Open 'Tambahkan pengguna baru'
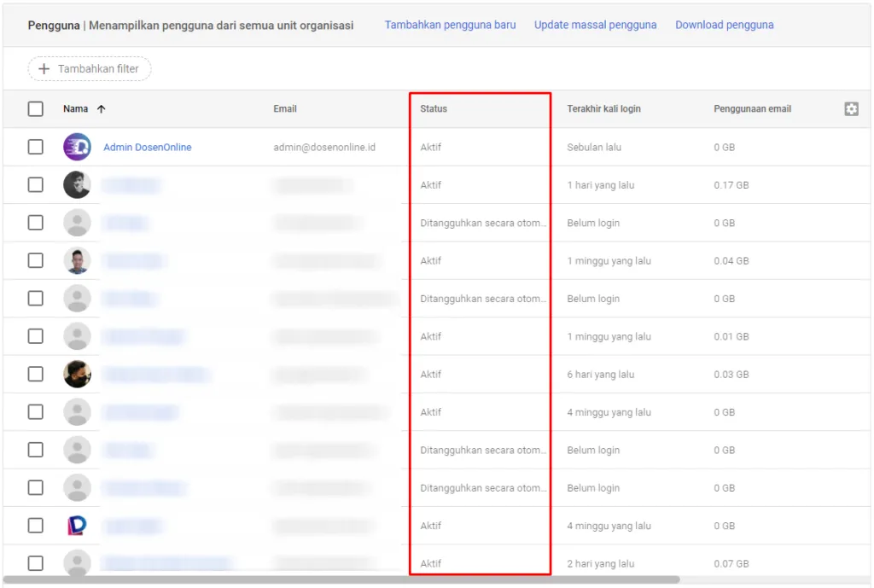Screen dimensions: 874x588 tap(450, 25)
